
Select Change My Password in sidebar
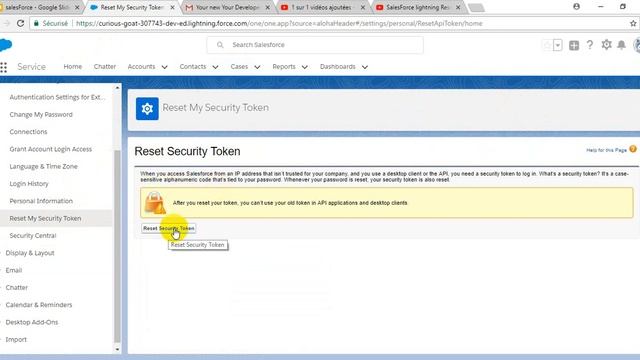pos(41,115)
